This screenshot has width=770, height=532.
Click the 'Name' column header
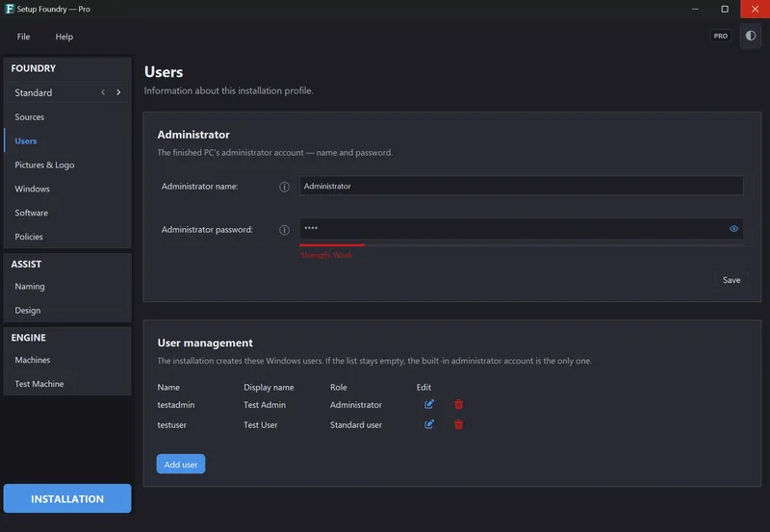coord(168,388)
